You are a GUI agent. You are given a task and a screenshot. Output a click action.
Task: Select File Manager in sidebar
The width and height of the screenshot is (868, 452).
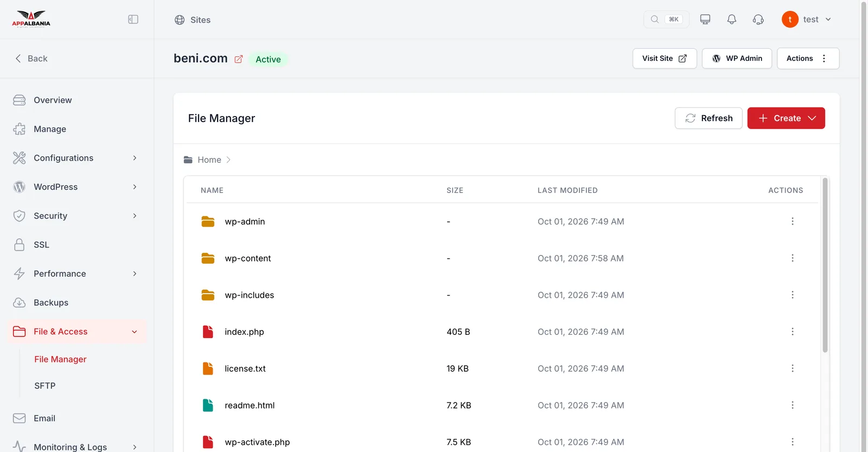pyautogui.click(x=60, y=359)
